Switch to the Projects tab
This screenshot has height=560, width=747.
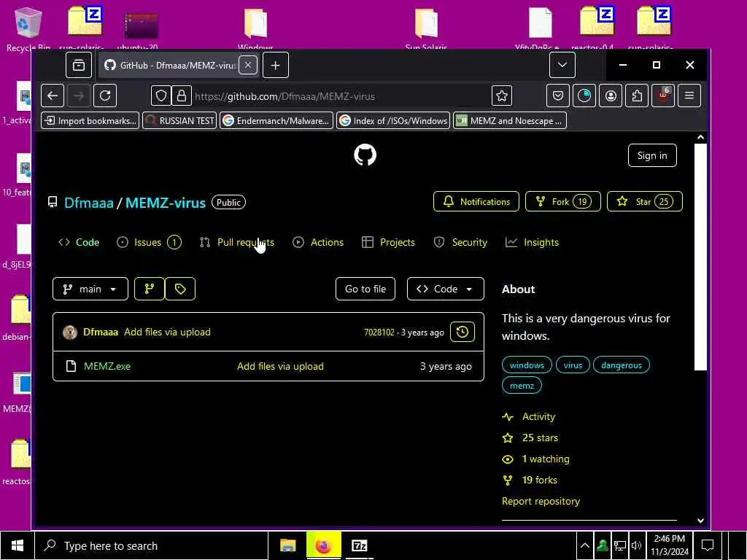click(x=389, y=242)
